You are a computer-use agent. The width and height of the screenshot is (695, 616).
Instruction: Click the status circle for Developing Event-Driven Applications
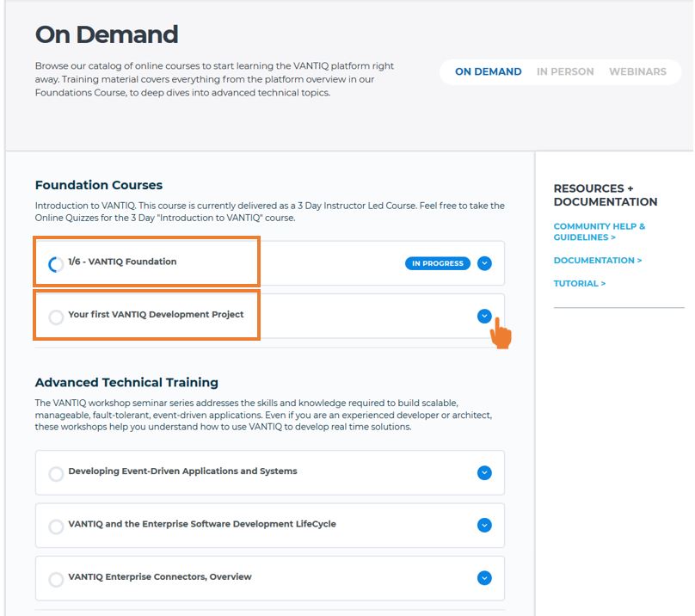pos(56,473)
